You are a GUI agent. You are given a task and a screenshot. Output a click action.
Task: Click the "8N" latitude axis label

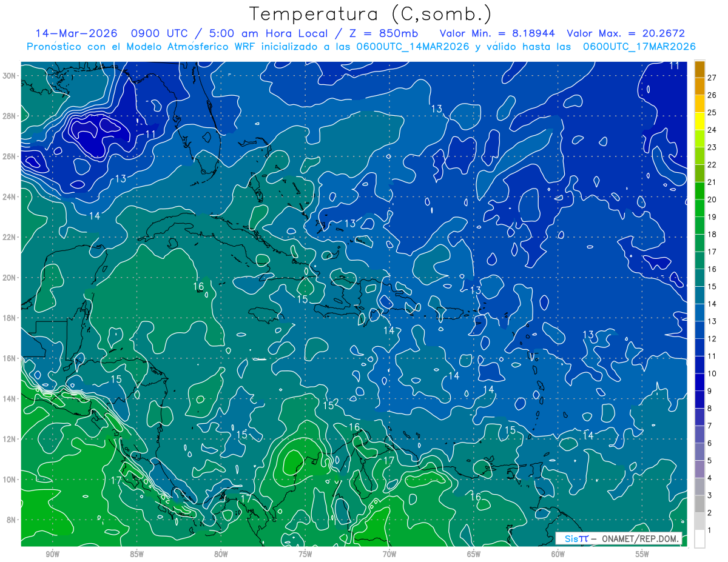point(11,520)
